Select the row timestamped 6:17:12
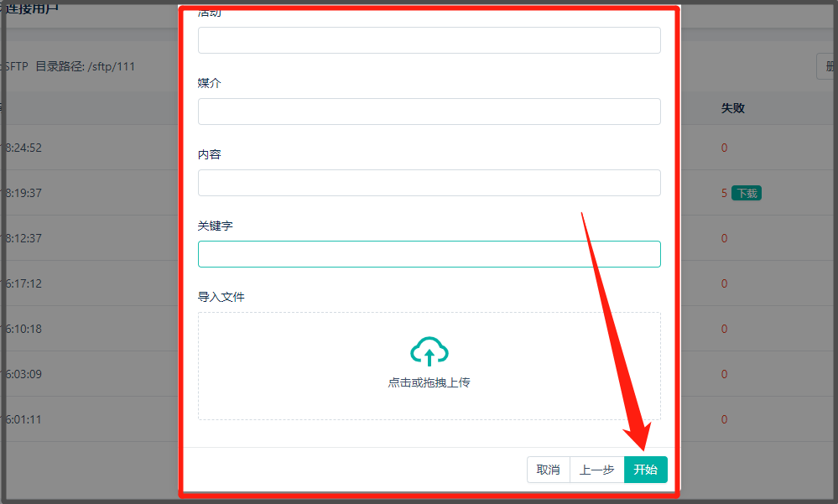This screenshot has width=838, height=504. [x=23, y=283]
